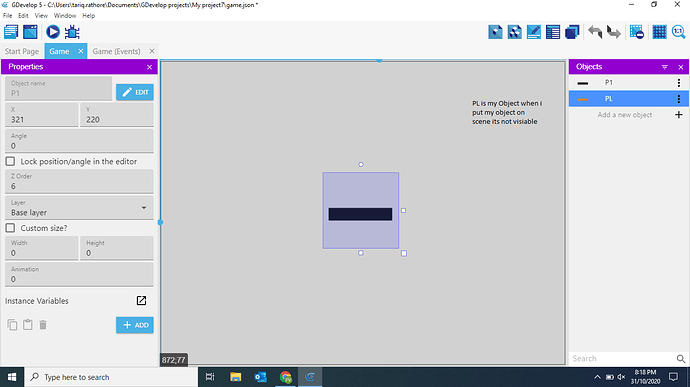
Task: Click the Z Order input field
Action: click(x=79, y=182)
